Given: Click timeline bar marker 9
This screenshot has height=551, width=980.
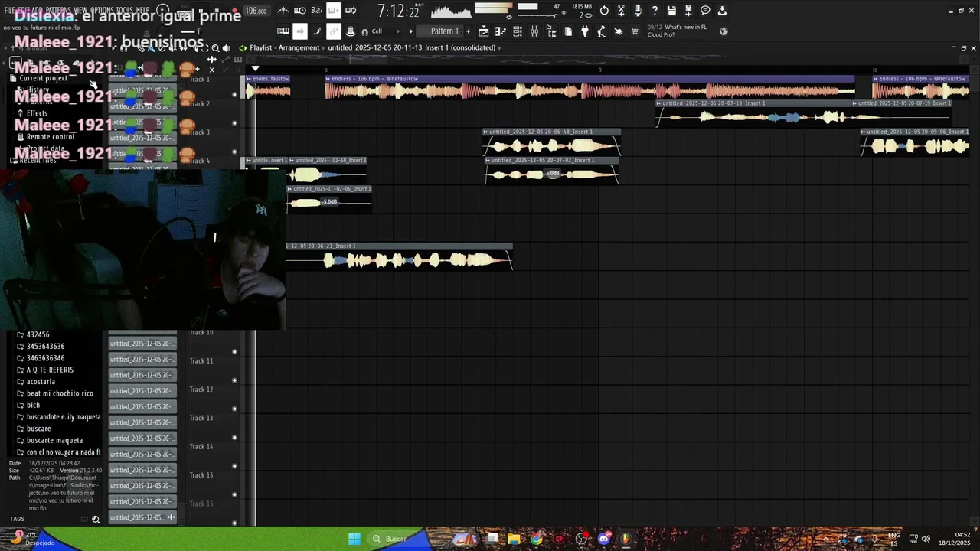Looking at the screenshot, I should [599, 70].
